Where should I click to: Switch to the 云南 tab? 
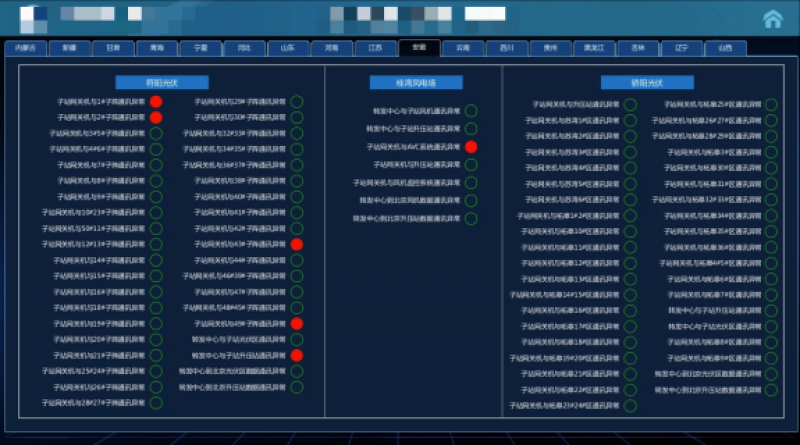pyautogui.click(x=463, y=48)
